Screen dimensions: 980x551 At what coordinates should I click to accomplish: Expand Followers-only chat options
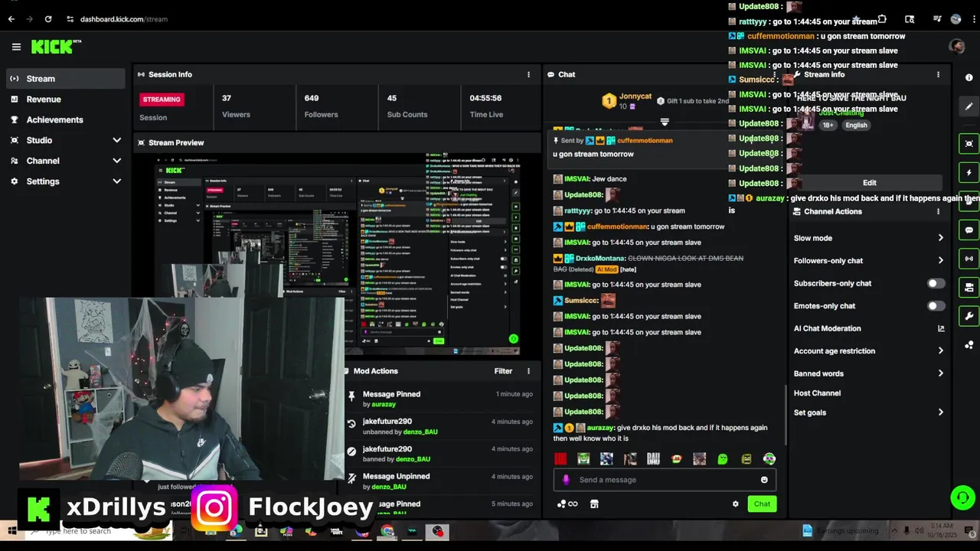[940, 261]
